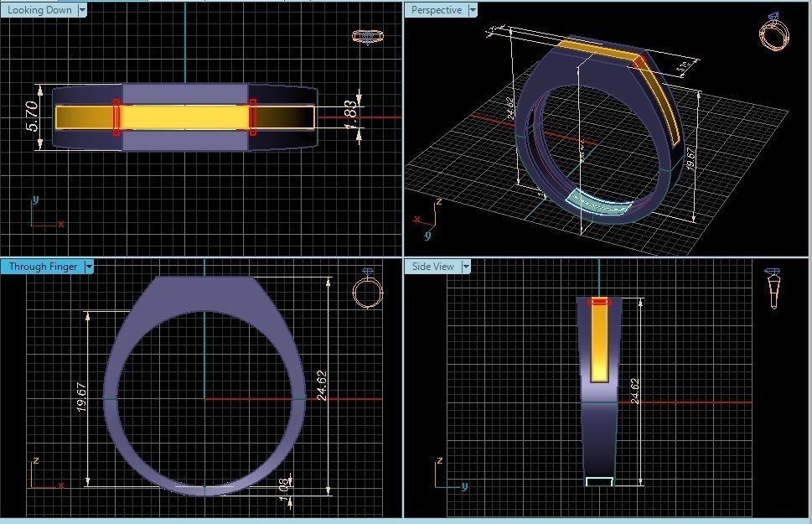The width and height of the screenshot is (812, 524).
Task: Click the ring orientation icon in Looking Down view
Action: 368,37
